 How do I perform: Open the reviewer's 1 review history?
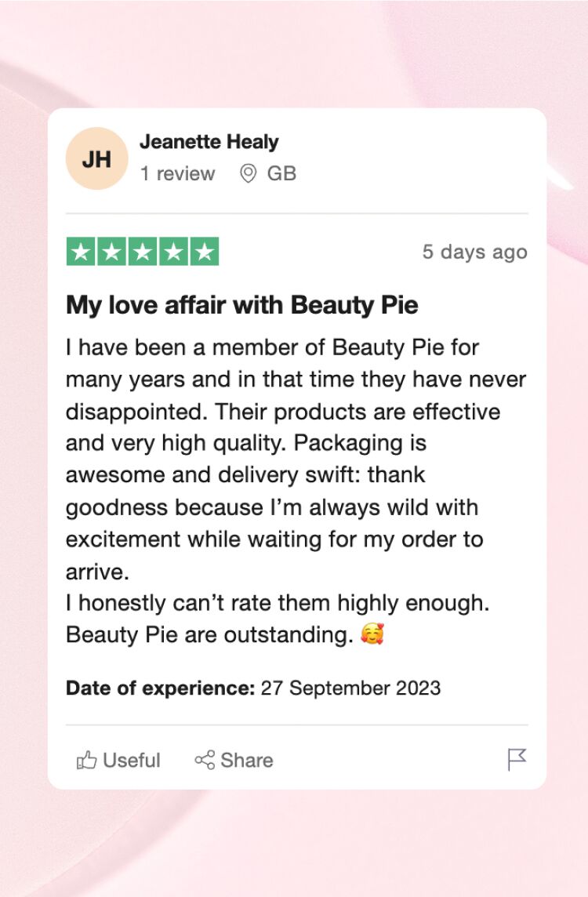pyautogui.click(x=178, y=173)
